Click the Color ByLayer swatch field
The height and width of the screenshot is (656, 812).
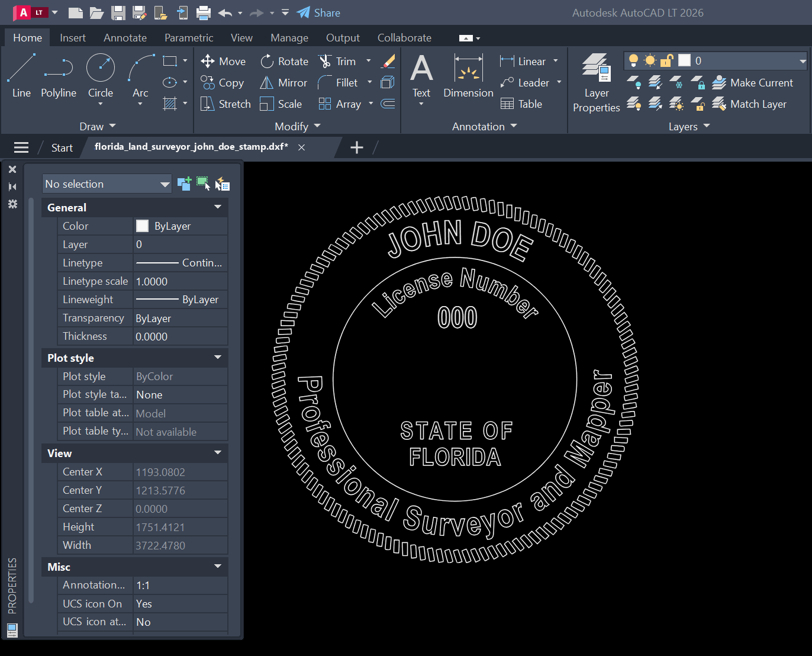point(181,226)
